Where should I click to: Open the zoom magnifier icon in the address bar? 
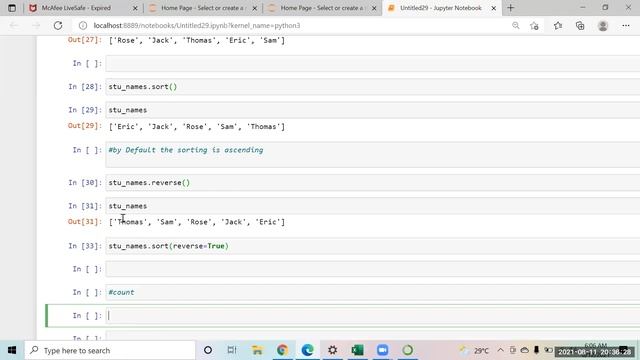[516, 25]
